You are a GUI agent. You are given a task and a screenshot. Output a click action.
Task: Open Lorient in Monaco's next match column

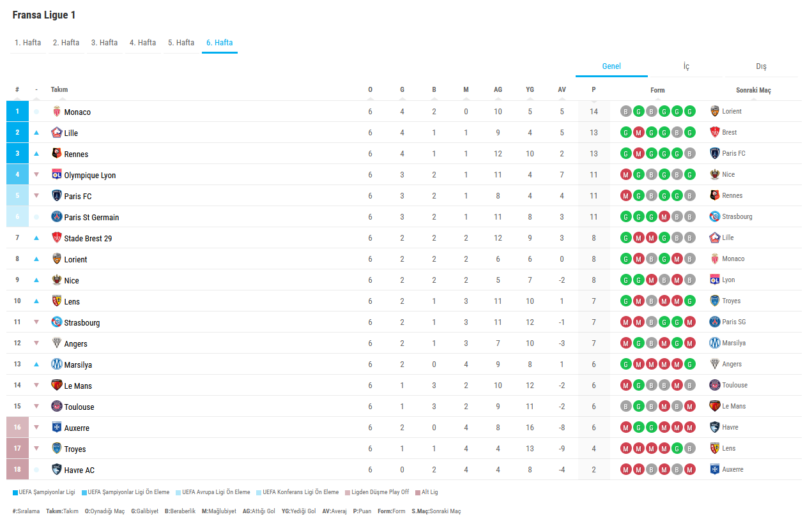click(x=732, y=111)
